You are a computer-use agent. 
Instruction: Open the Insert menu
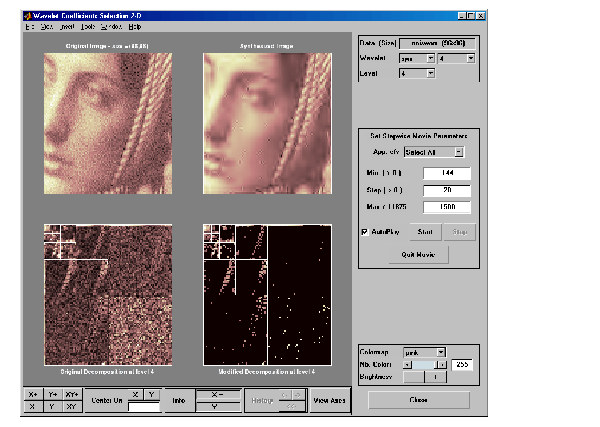(x=67, y=27)
